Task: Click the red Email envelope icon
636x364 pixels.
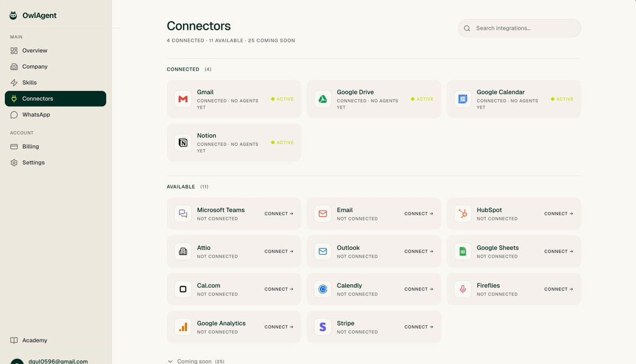Action: coord(323,214)
